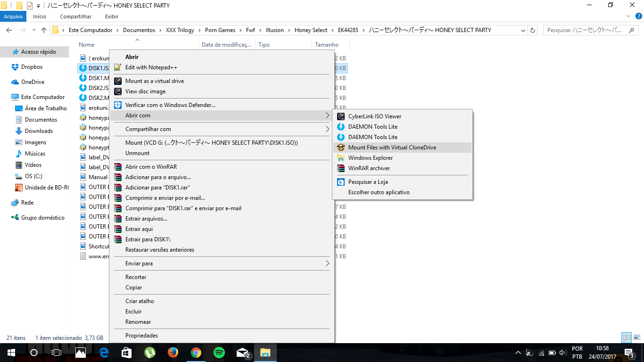
Task: Choose Mount as a virtual drive
Action: tap(155, 81)
